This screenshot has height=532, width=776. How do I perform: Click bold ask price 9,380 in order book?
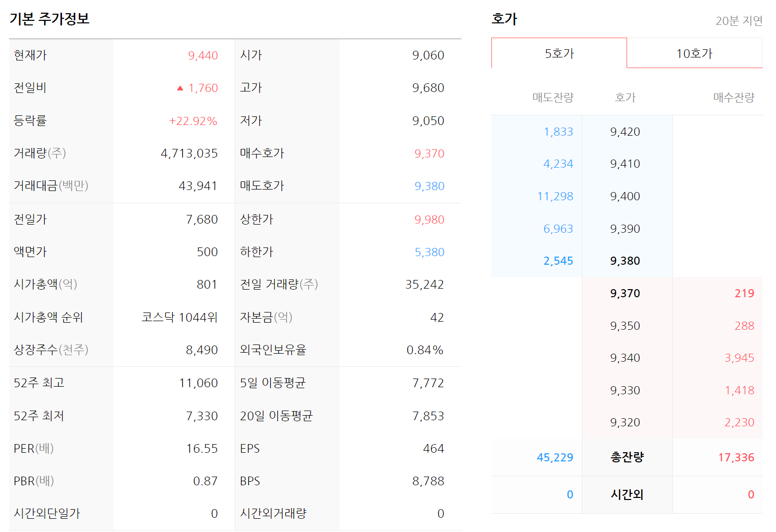pos(625,261)
